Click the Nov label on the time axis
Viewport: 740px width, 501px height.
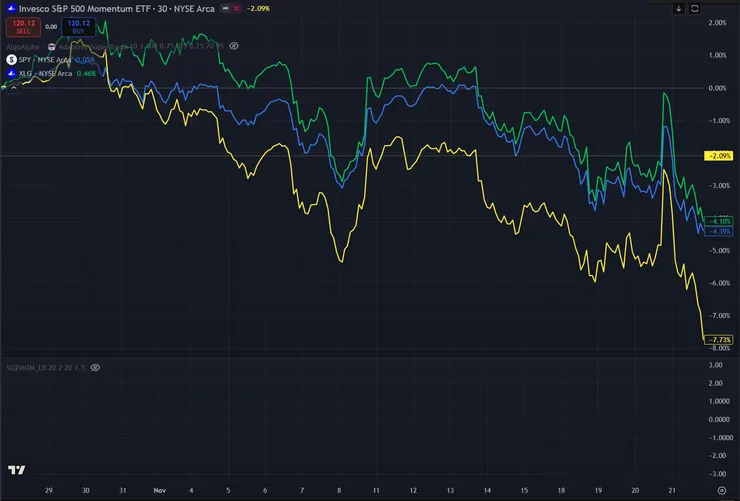(x=160, y=491)
